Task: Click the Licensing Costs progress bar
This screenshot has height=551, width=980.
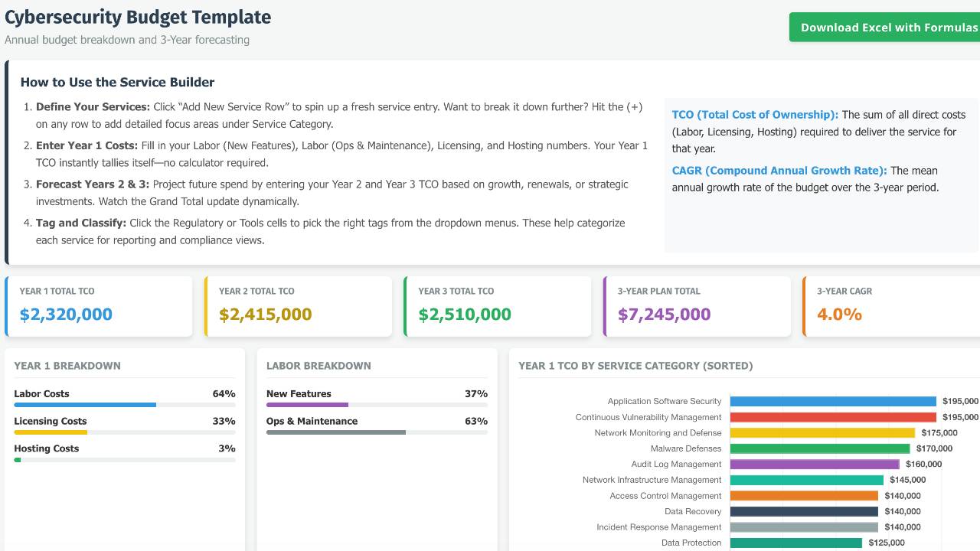Action: (125, 432)
